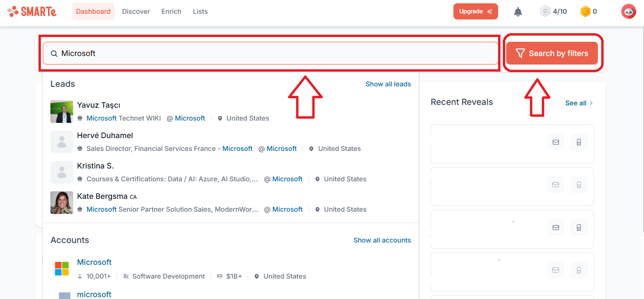
Task: Open Kate Bergsma's profile photo
Action: pyautogui.click(x=62, y=203)
